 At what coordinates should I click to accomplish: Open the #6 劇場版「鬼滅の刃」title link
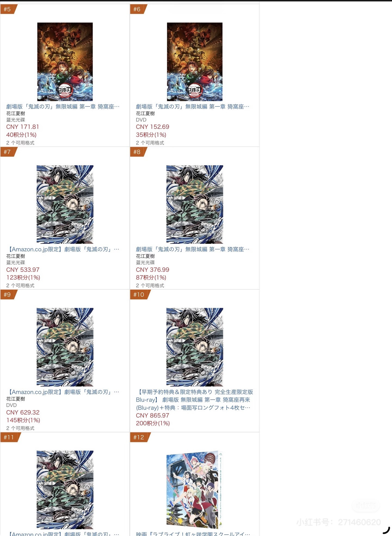click(192, 106)
